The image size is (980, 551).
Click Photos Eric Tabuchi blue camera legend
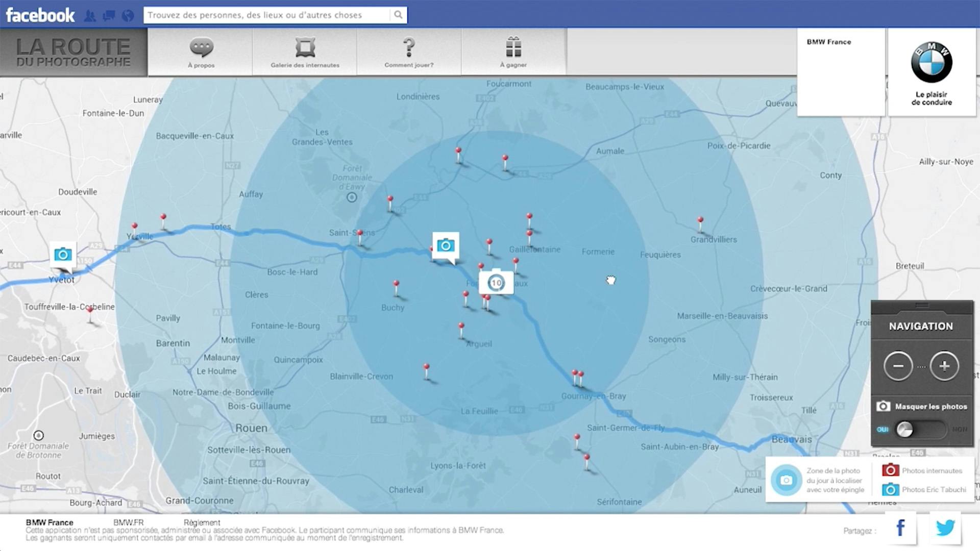pyautogui.click(x=891, y=489)
